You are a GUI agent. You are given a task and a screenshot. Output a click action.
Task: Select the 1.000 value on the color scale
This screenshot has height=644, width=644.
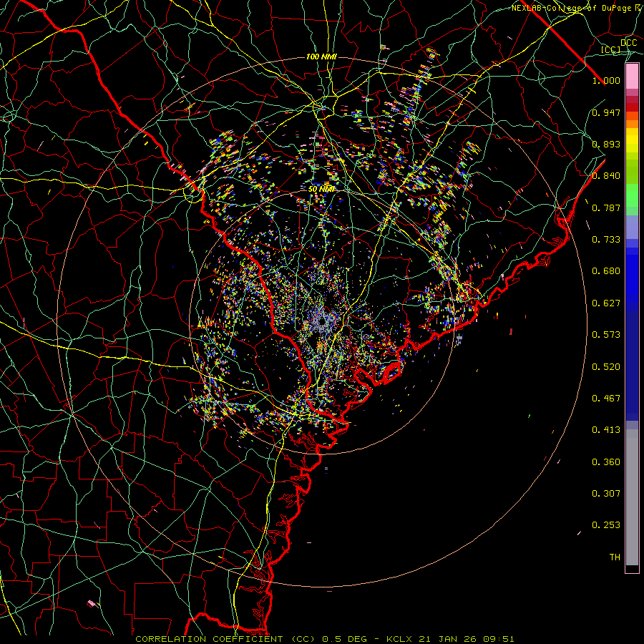pos(606,80)
